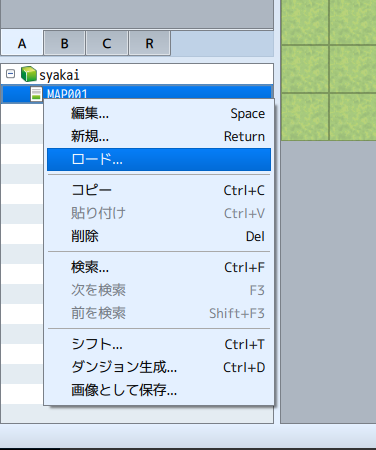Click the greyed-out 貼り付け entry
This screenshot has height=450, width=376.
tap(159, 213)
